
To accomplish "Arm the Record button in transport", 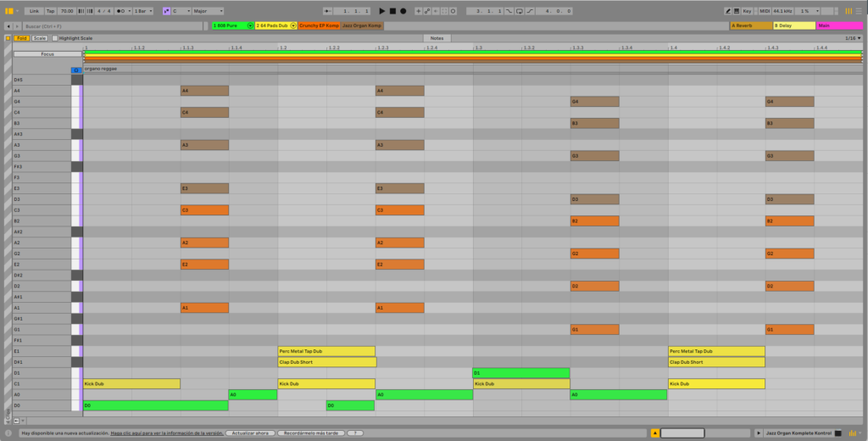I will pyautogui.click(x=403, y=11).
